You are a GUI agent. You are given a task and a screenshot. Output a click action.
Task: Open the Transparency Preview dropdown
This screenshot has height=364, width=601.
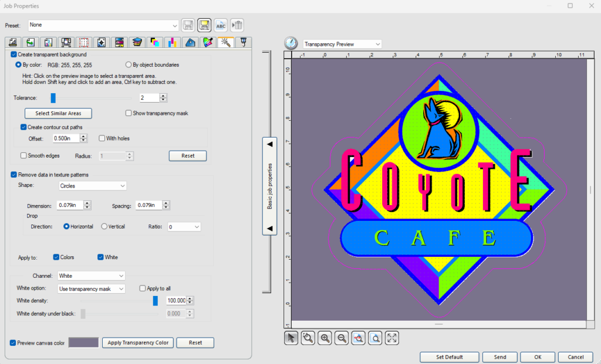(342, 45)
